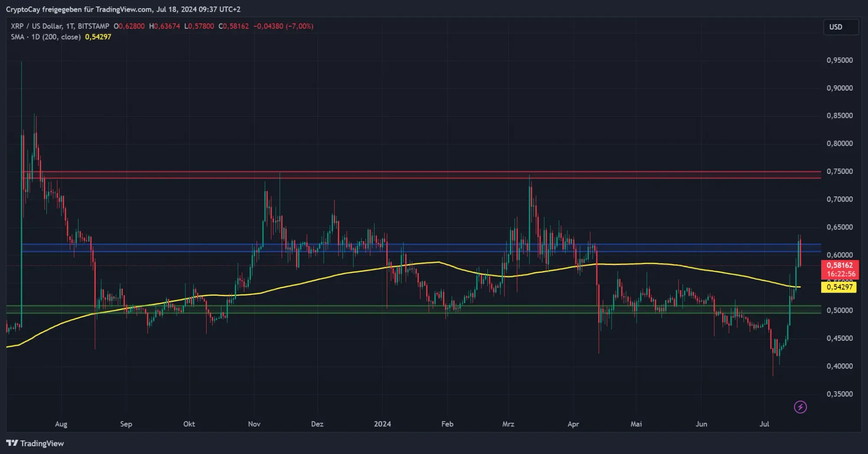868x454 pixels.
Task: Click the Nov label on time axis
Action: [254, 424]
